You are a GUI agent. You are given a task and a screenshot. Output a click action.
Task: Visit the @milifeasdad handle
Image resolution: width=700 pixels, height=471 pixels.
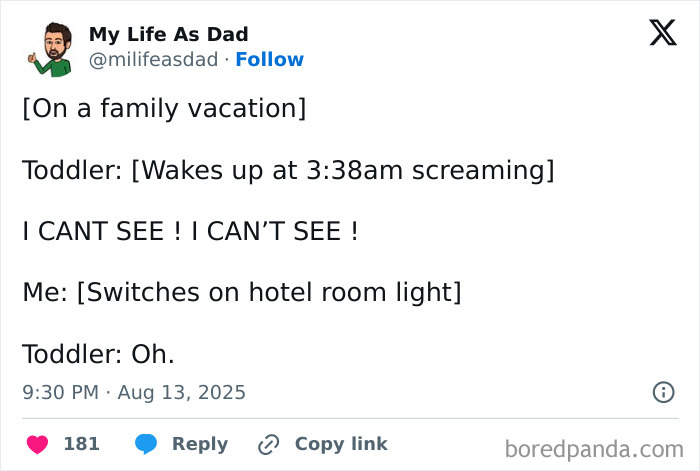coord(154,59)
